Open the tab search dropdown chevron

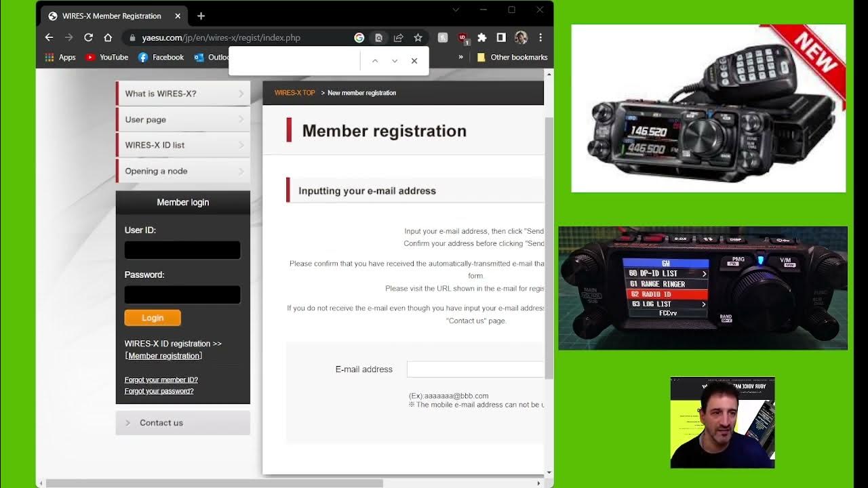coord(456,10)
